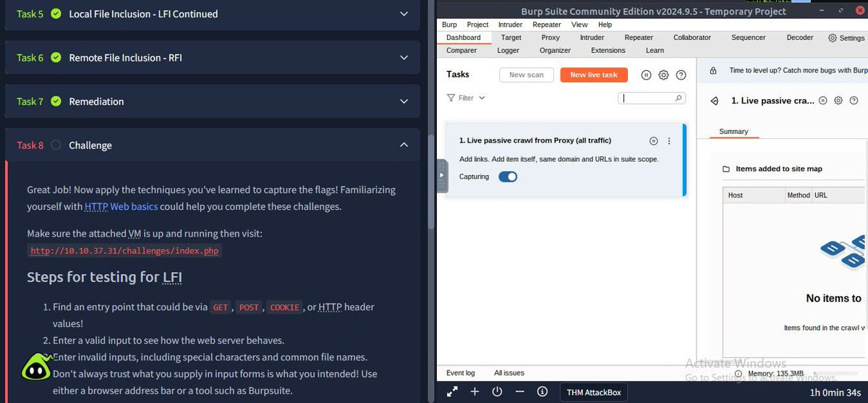Pause all tasks in Tasks header

pos(646,75)
